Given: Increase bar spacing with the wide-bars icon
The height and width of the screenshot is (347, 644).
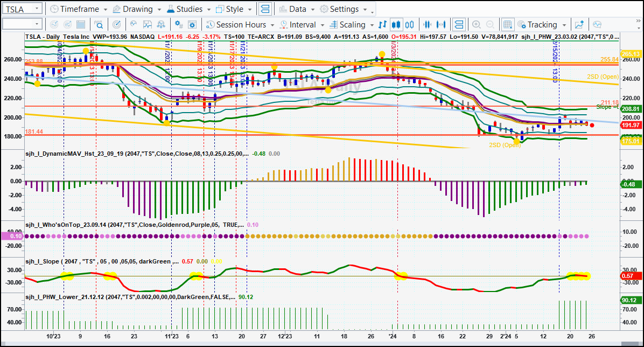Looking at the screenshot, I should coord(441,25).
